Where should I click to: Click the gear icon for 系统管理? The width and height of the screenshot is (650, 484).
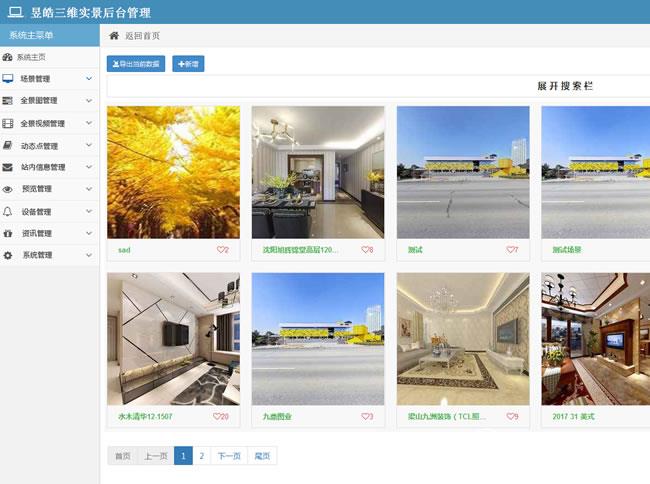(8, 255)
